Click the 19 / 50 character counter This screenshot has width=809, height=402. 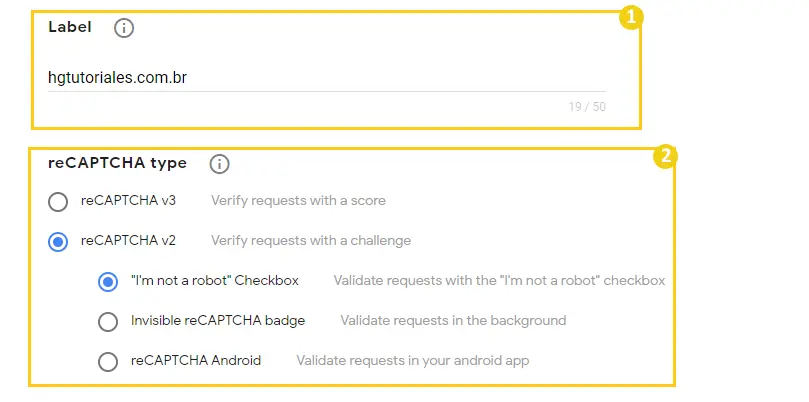[587, 107]
